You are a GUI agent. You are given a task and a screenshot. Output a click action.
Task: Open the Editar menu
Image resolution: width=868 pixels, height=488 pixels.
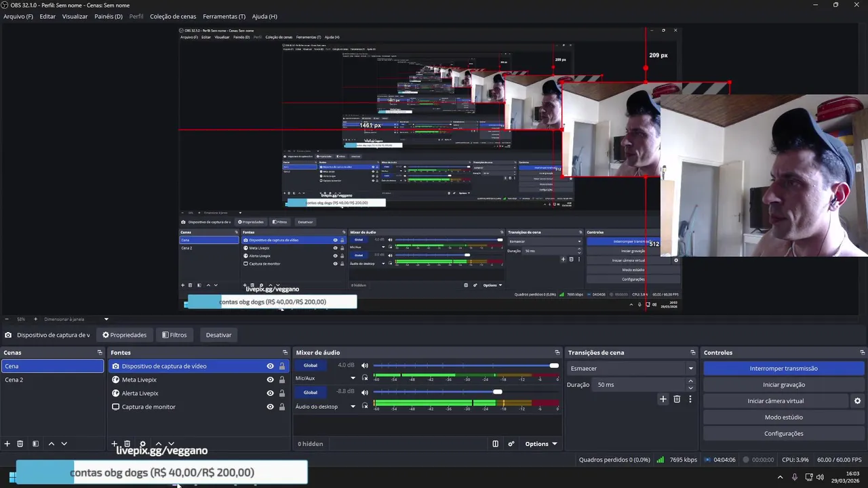click(47, 16)
